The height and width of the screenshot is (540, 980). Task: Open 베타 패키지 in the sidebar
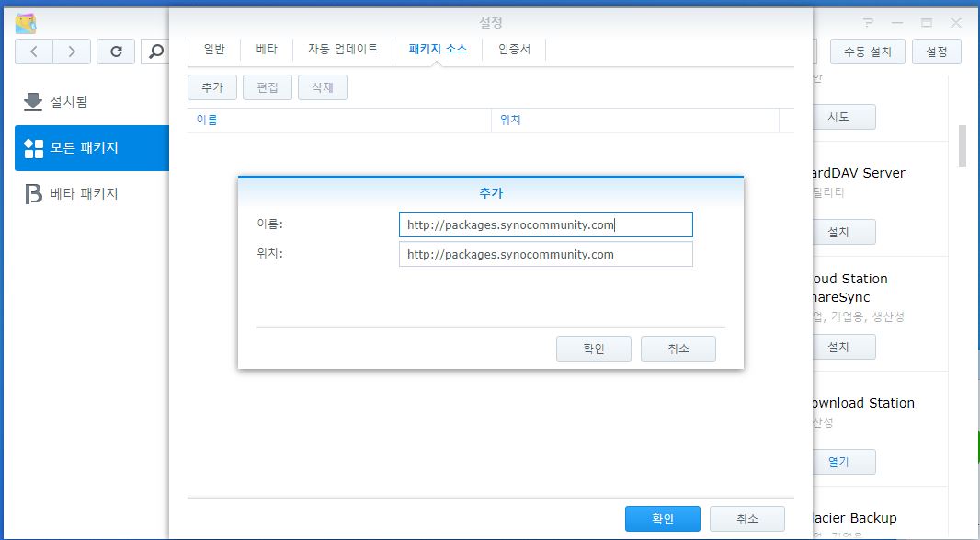92,193
